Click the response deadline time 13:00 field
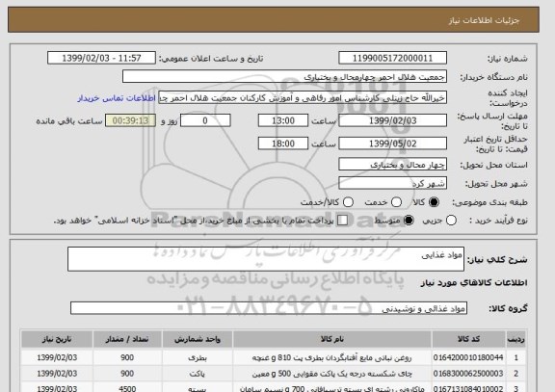Screen dimensions: 555x392 tap(283, 120)
